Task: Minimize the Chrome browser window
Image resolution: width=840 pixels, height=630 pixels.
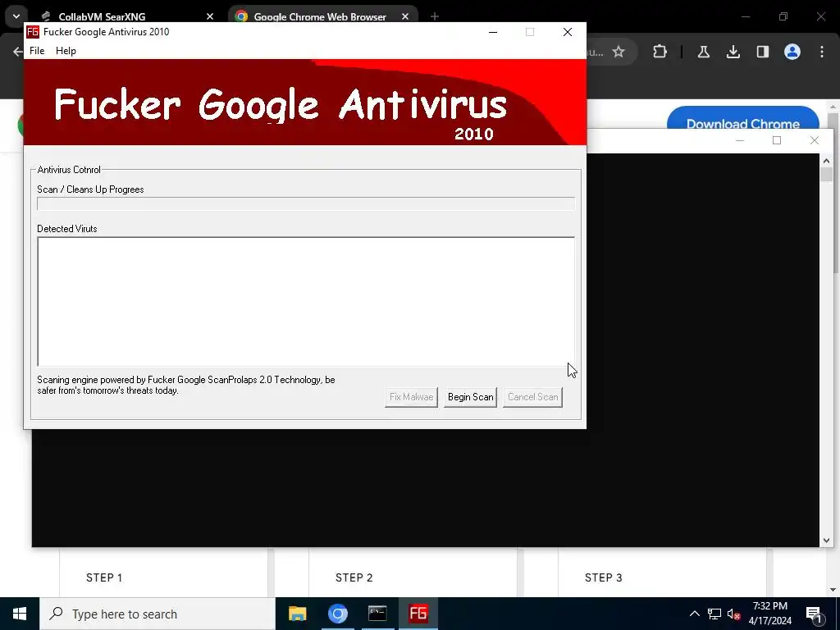Action: (745, 16)
